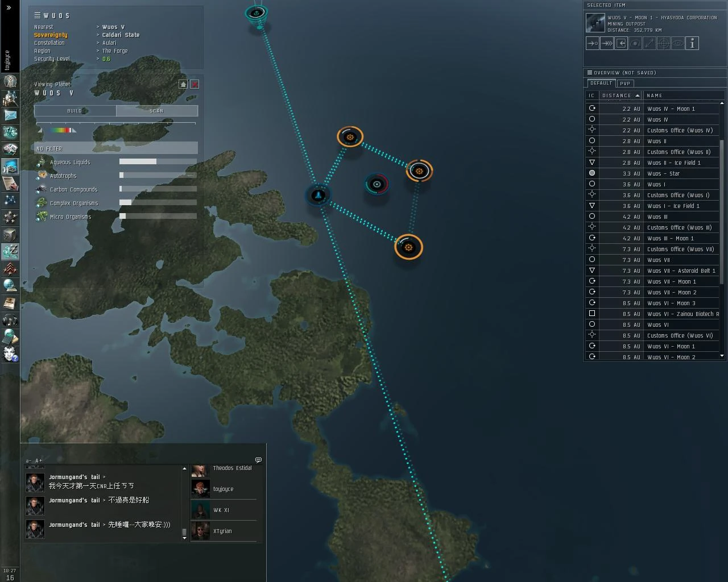Open the ship fitting icon in Neocom
728x582 pixels.
pos(10,132)
